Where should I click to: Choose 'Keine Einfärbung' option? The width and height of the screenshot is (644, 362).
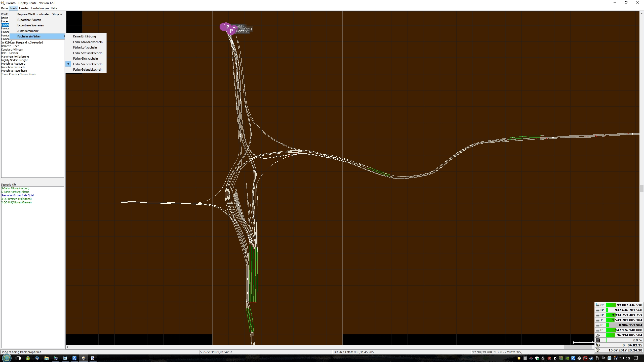[x=84, y=36]
